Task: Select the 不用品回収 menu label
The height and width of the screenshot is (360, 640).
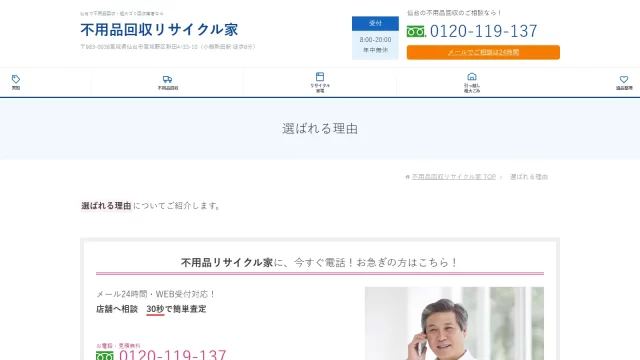Action: (168, 88)
